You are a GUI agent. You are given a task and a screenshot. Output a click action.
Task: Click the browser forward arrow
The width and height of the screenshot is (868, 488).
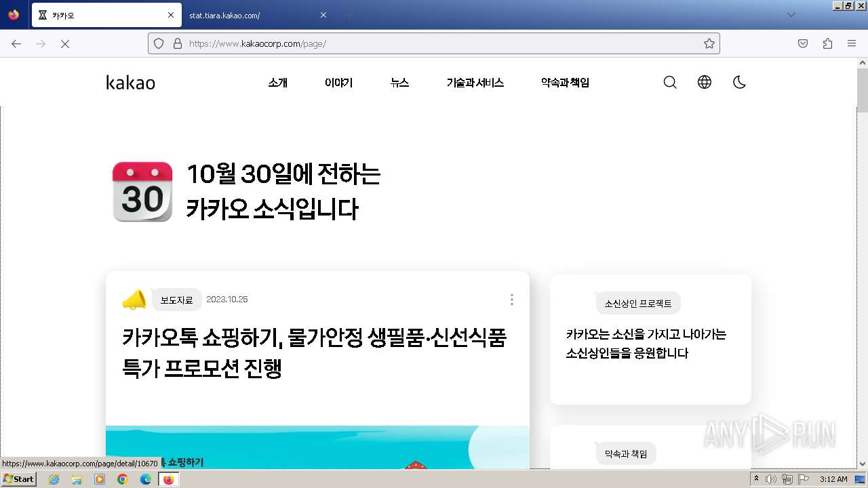41,43
